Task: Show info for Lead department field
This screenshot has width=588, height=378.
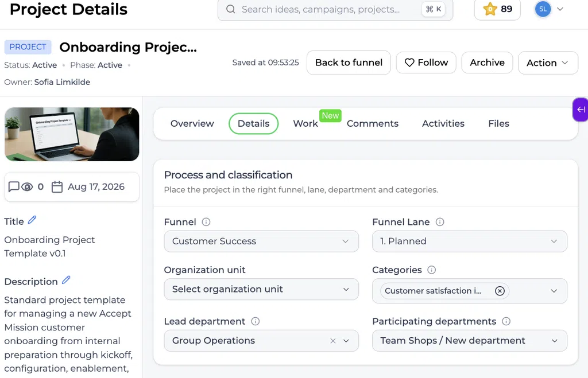Action: [x=256, y=321]
